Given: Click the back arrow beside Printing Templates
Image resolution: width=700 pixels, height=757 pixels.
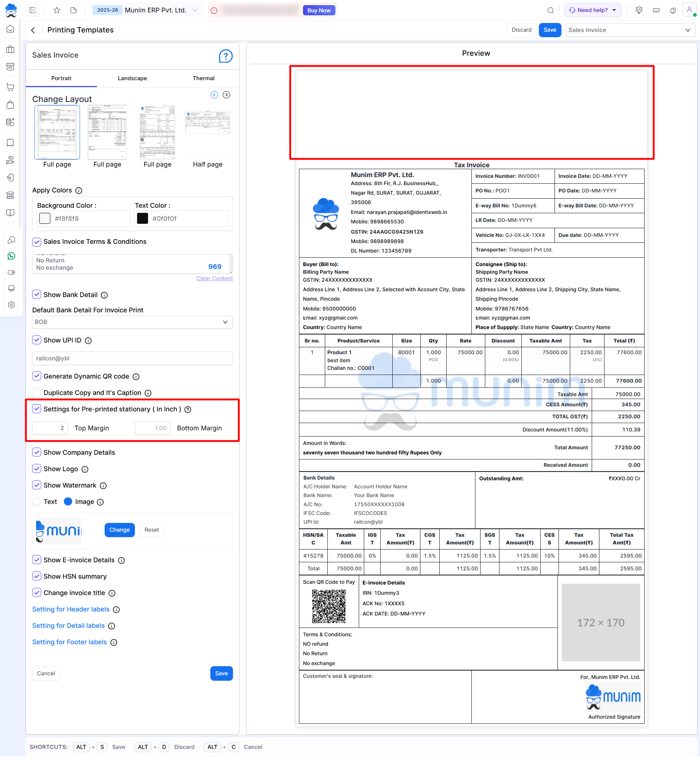Looking at the screenshot, I should tap(33, 30).
